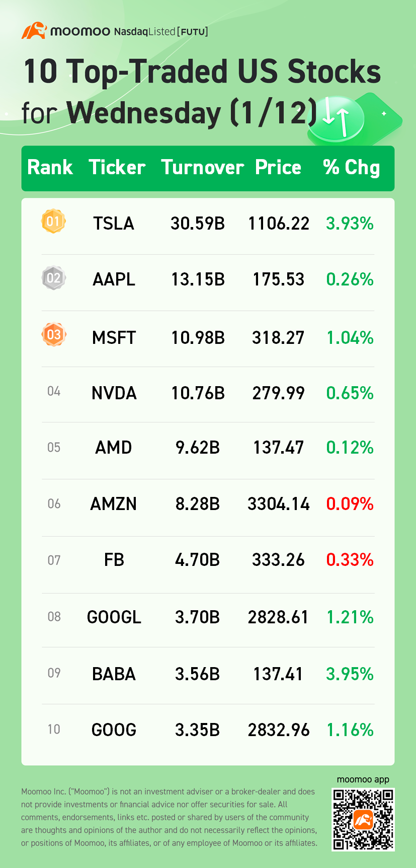The width and height of the screenshot is (416, 868).
Task: Click the moomoo bull logo icon
Action: (34, 31)
